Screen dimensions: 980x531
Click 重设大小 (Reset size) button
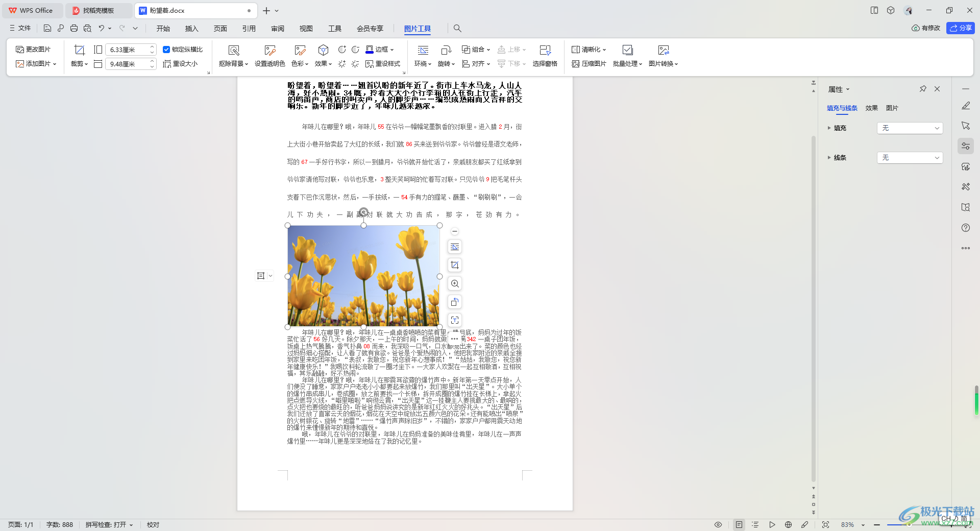(180, 64)
